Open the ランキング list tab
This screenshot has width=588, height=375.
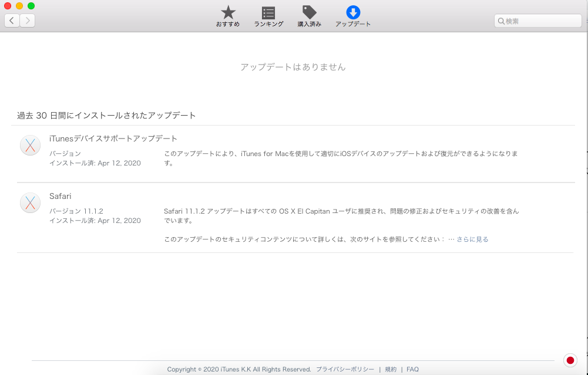click(x=268, y=16)
